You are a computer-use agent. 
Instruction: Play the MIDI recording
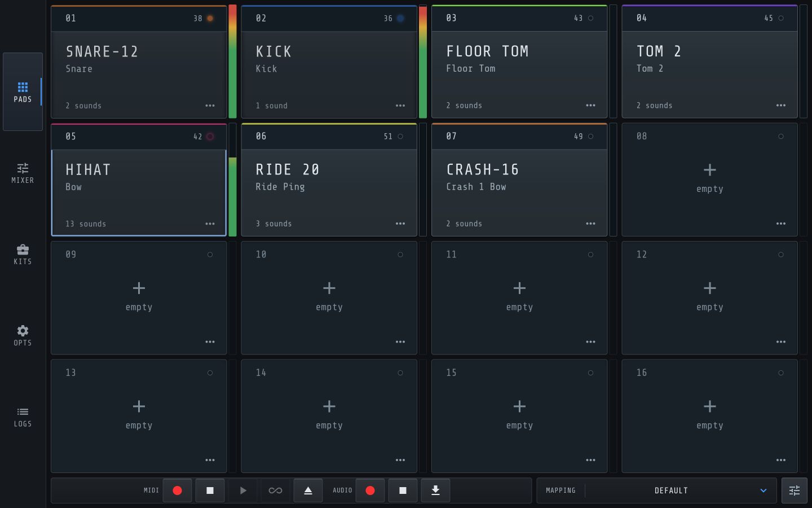242,491
